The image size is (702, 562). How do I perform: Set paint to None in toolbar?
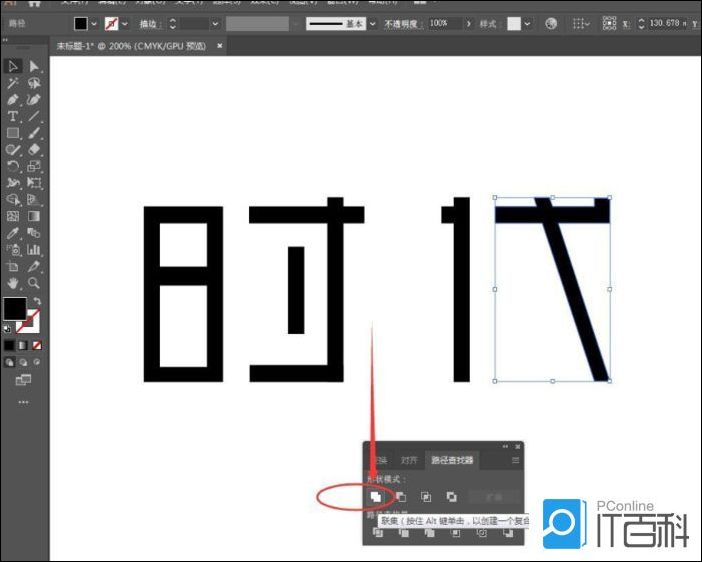(x=38, y=345)
